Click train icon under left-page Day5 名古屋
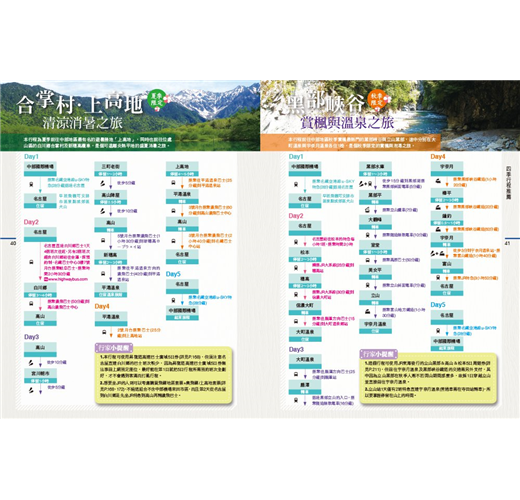This screenshot has height=500, width=520. click(x=173, y=300)
